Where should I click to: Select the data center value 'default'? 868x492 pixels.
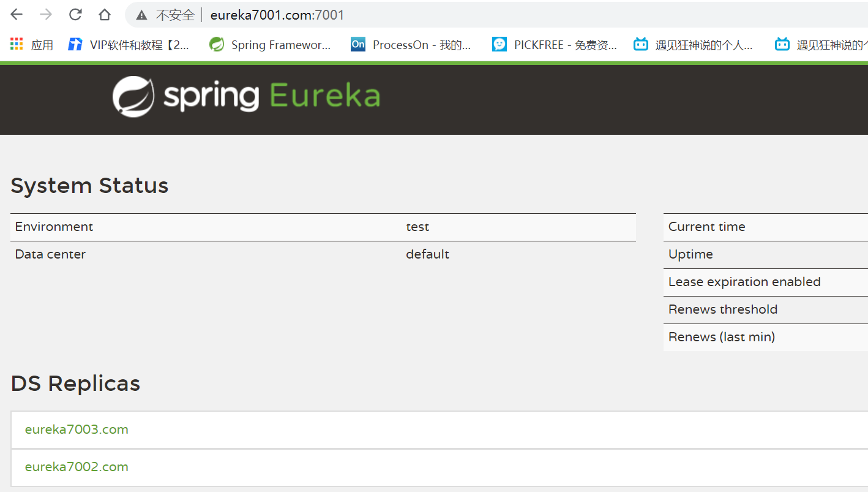tap(427, 254)
